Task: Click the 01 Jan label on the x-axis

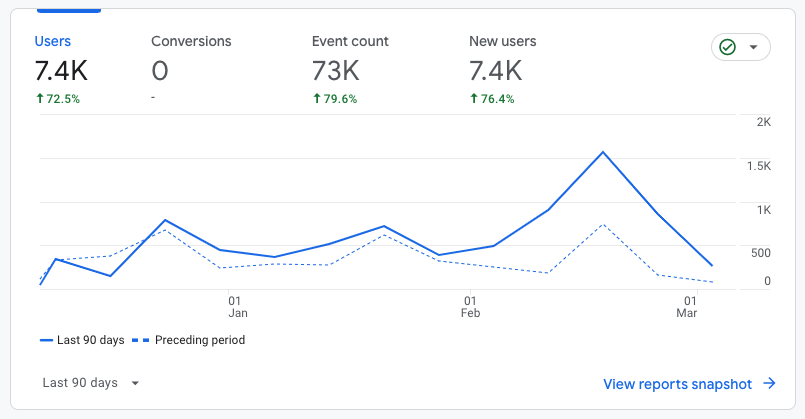Action: point(234,306)
